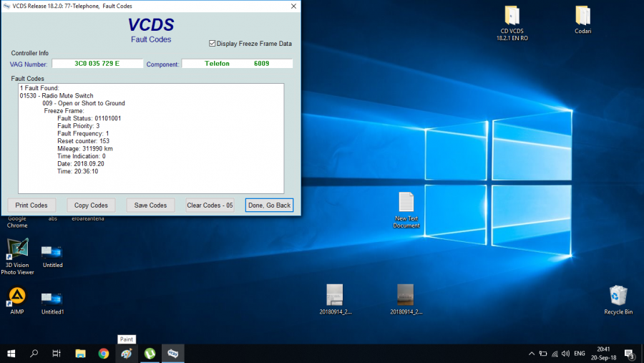644x363 pixels.
Task: Click the Component field showing Telefon
Action: click(237, 64)
